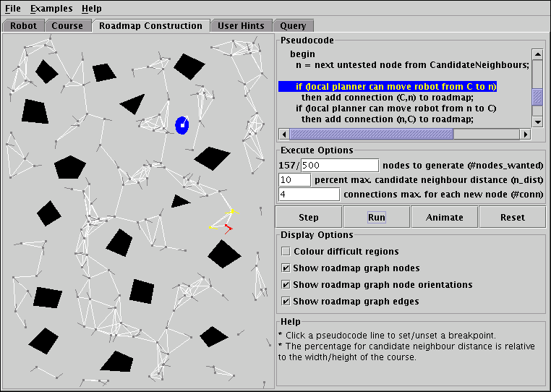This screenshot has width=551, height=392.
Task: Click the Reset button
Action: (513, 217)
